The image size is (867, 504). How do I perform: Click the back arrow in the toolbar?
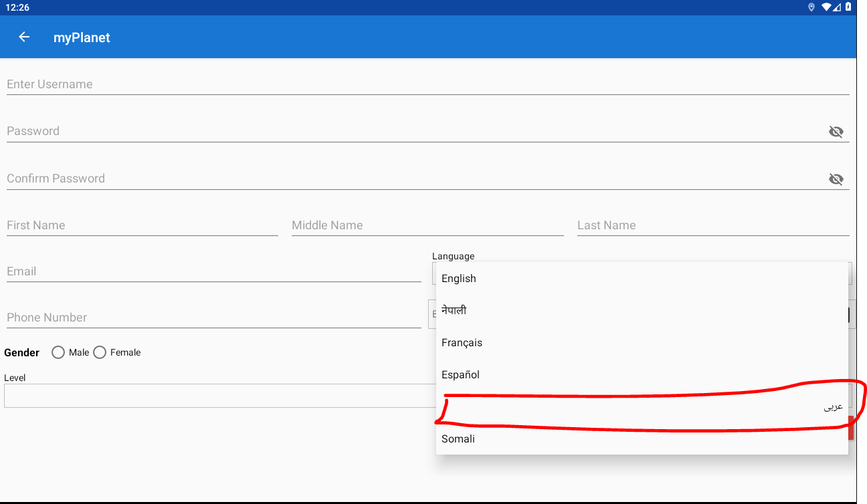tap(24, 37)
